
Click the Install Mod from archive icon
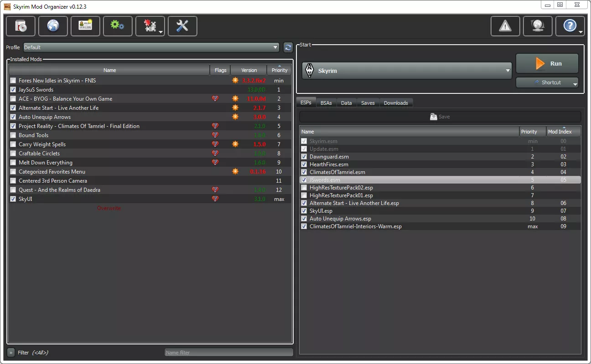pos(21,26)
